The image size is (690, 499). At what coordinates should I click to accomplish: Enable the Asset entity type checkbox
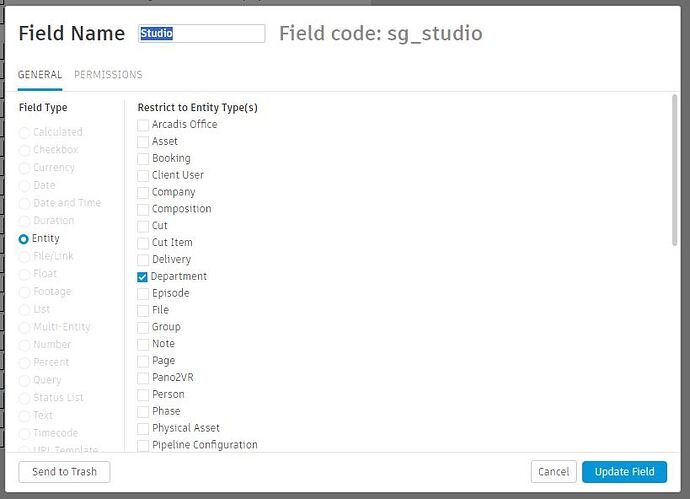143,142
